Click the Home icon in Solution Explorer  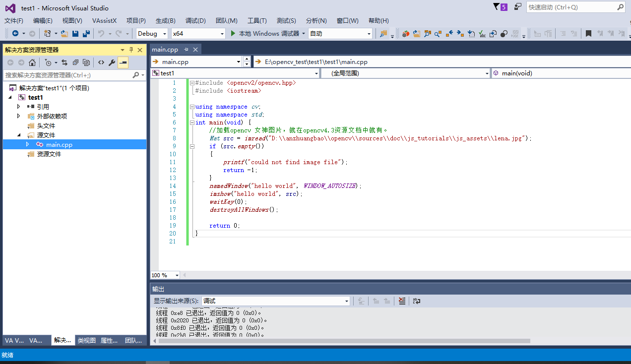point(32,62)
